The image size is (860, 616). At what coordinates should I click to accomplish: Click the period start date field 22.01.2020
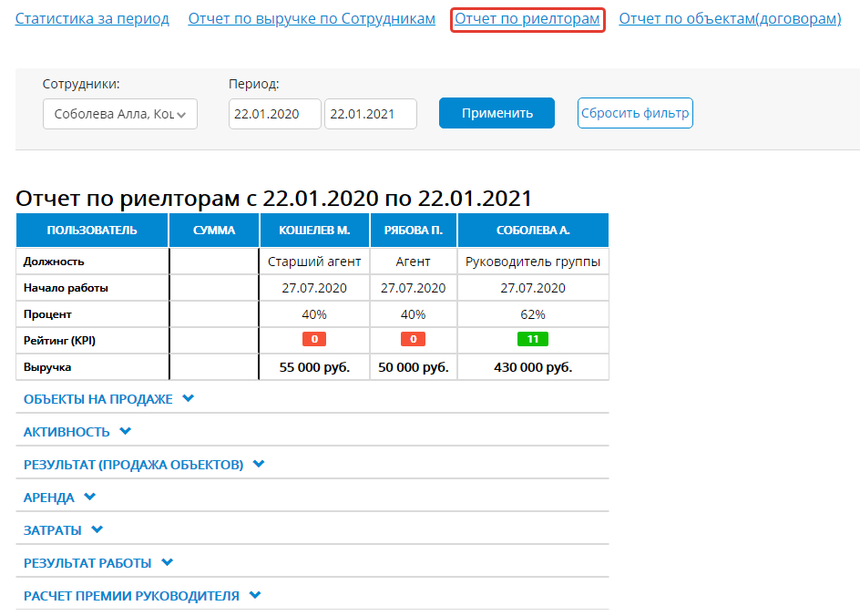pos(274,115)
